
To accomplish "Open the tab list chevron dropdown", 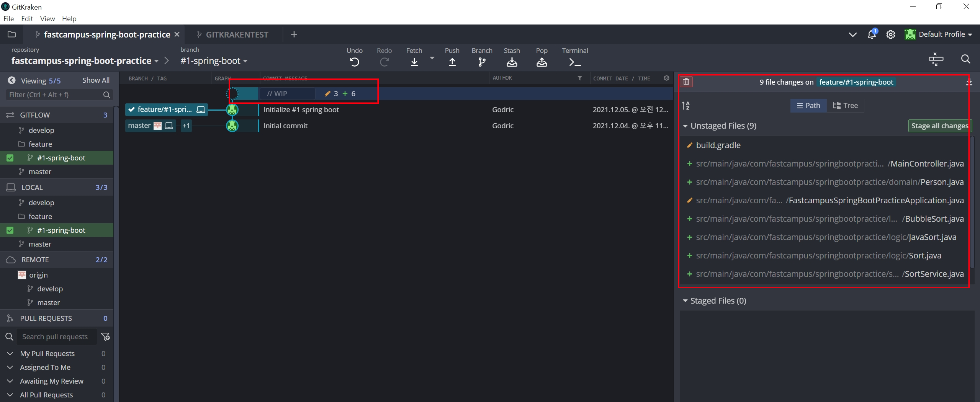I will pos(852,34).
